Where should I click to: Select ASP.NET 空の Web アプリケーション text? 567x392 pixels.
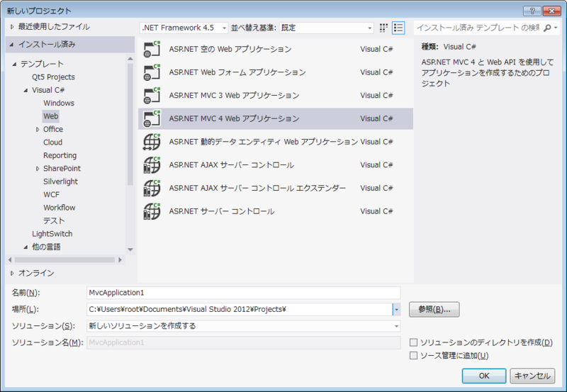[x=230, y=49]
